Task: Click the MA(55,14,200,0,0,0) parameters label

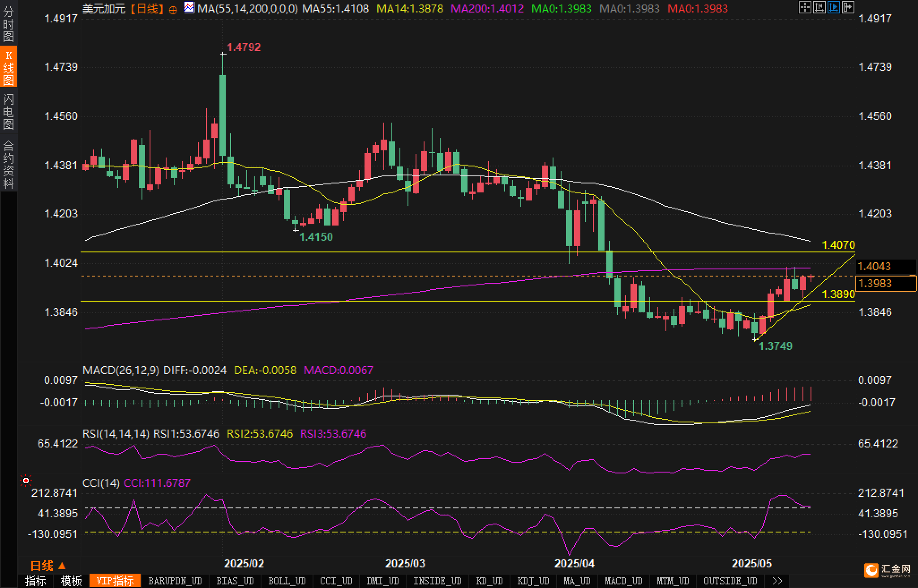Action: coord(248,9)
